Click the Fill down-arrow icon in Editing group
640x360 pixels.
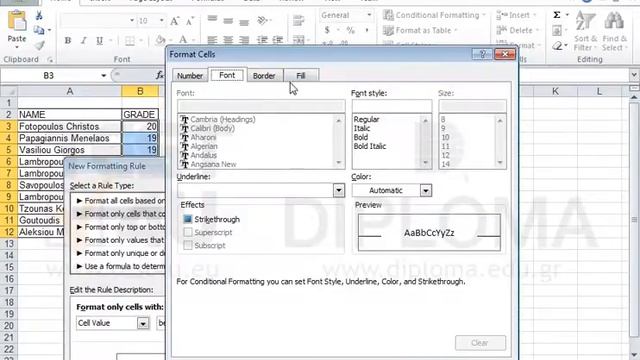click(x=557, y=31)
